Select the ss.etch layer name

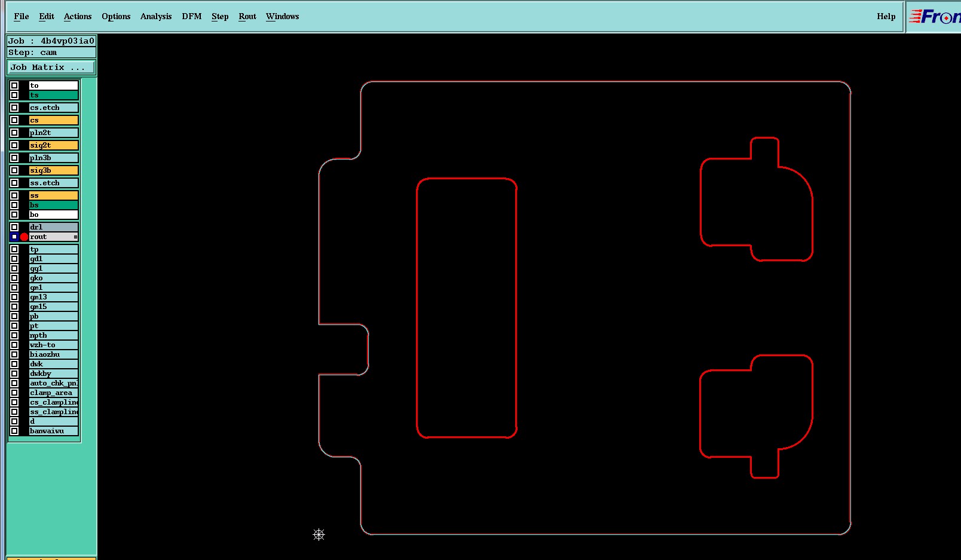click(54, 183)
